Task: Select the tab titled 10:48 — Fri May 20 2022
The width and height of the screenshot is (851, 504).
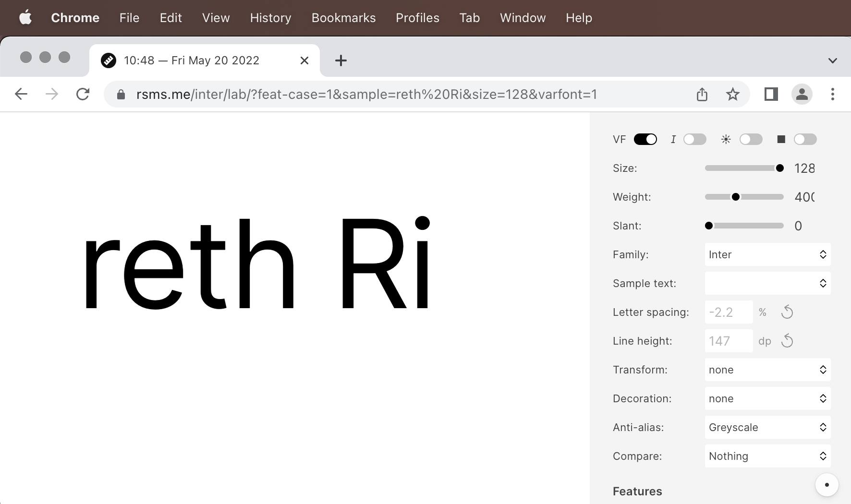Action: (191, 60)
